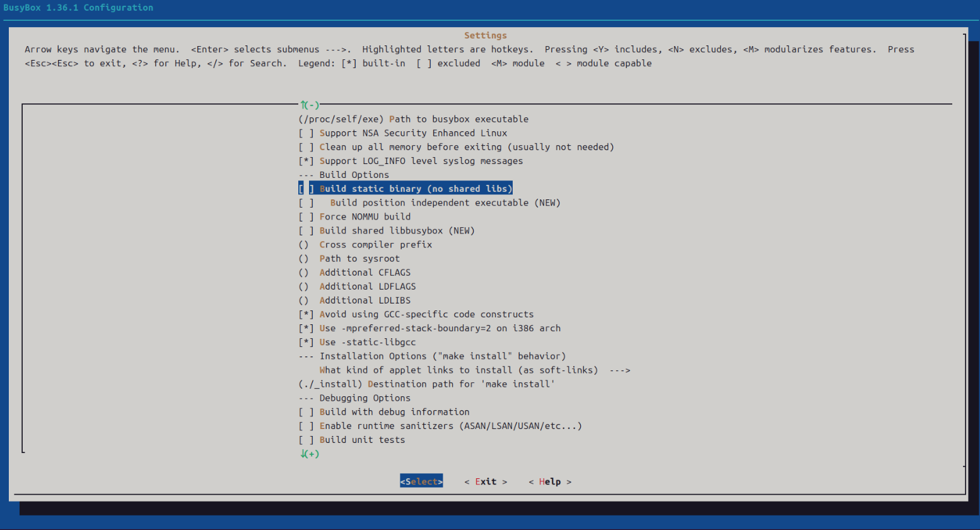Click the scroll-down indicator below the list
Viewport: 980px width, 530px height.
tap(310, 454)
